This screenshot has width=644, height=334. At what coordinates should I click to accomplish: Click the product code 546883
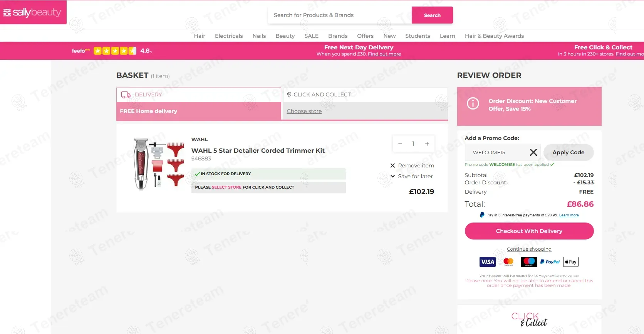(x=201, y=159)
